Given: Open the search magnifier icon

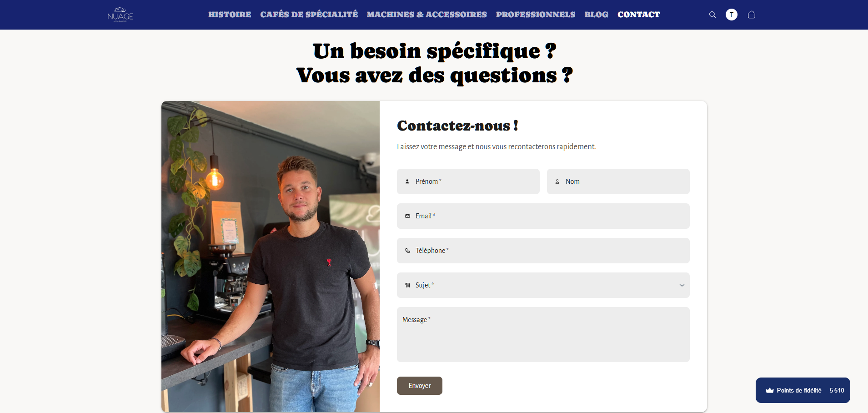Looking at the screenshot, I should point(712,15).
